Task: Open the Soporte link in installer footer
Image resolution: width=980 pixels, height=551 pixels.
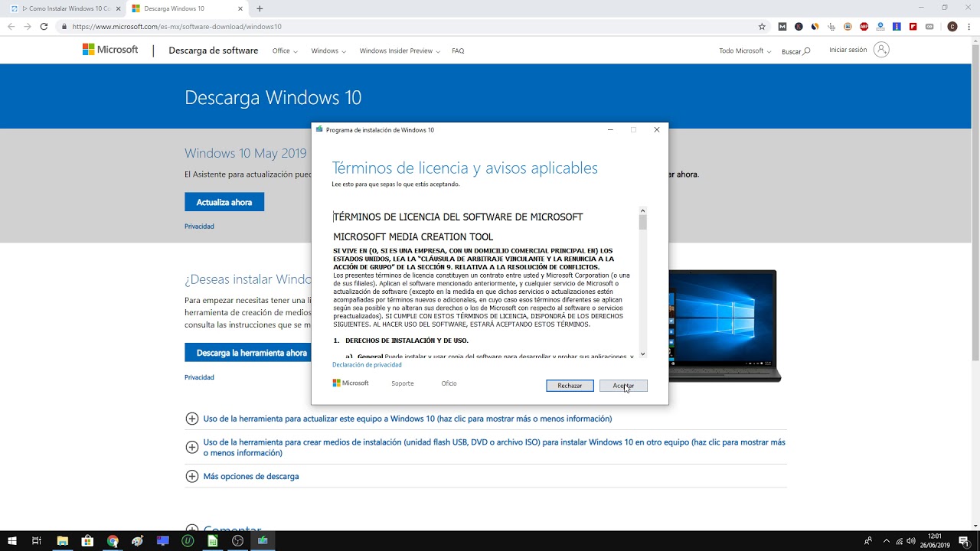Action: [x=402, y=383]
